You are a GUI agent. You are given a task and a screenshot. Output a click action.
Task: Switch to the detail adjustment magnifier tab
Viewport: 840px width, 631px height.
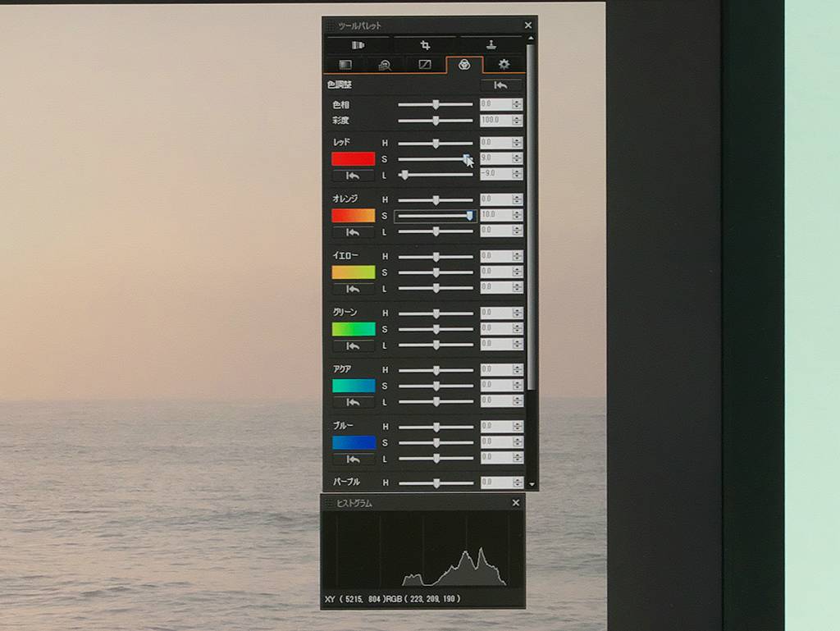[385, 65]
